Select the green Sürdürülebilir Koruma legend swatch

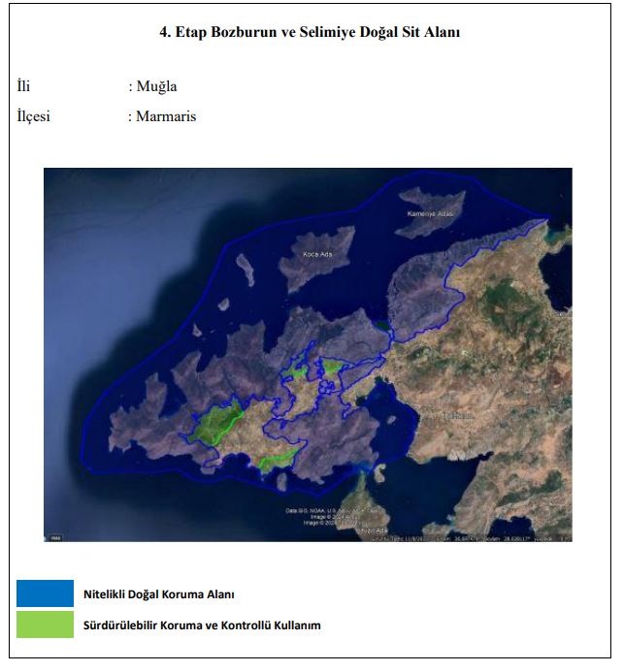[45, 624]
